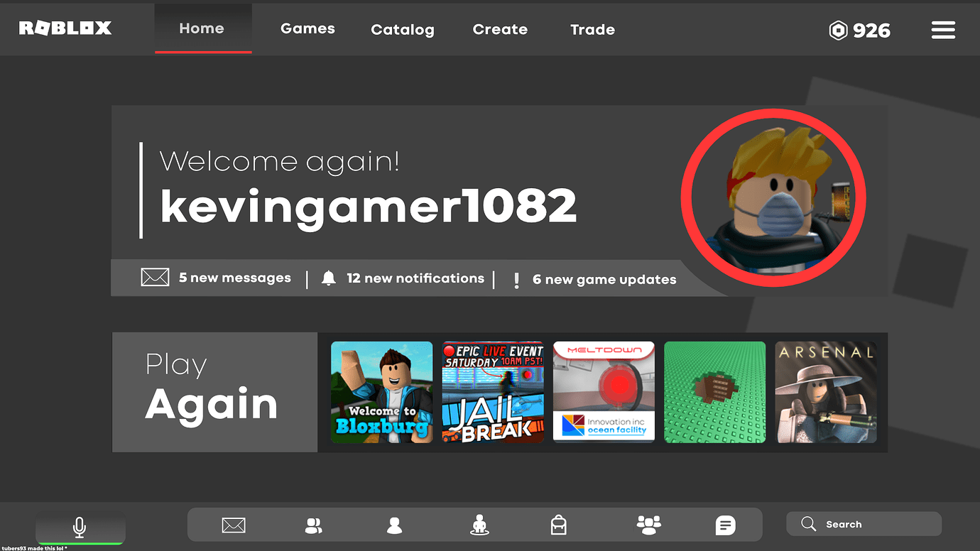Image resolution: width=980 pixels, height=551 pixels.
Task: Launch the Jailbreak game thumbnail
Action: (x=493, y=392)
